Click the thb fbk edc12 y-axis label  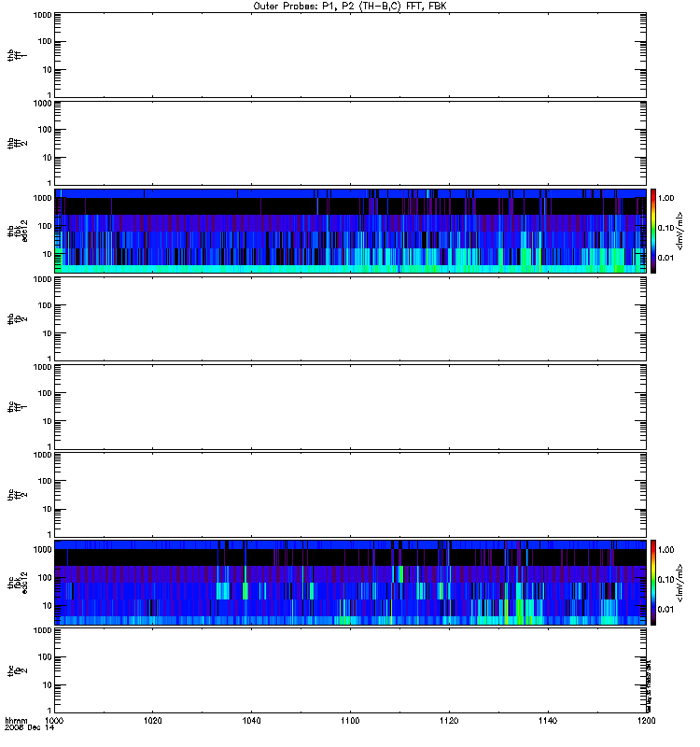coord(18,231)
